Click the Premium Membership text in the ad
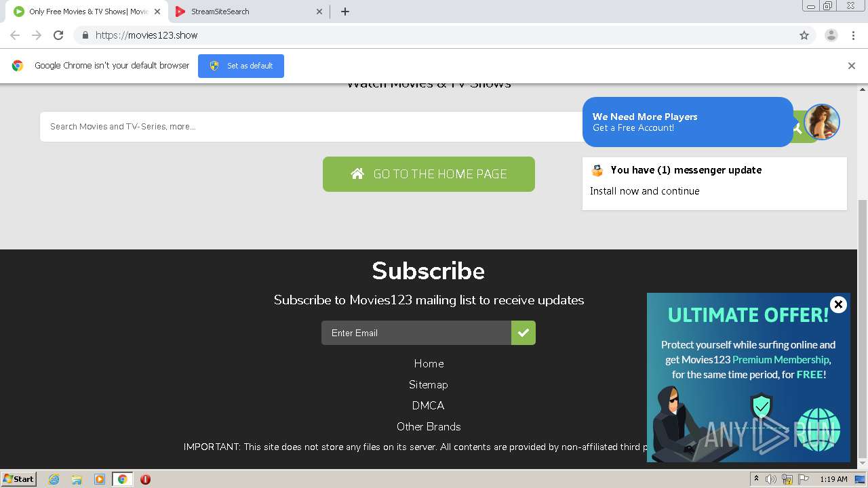Image resolution: width=868 pixels, height=488 pixels. pyautogui.click(x=781, y=360)
